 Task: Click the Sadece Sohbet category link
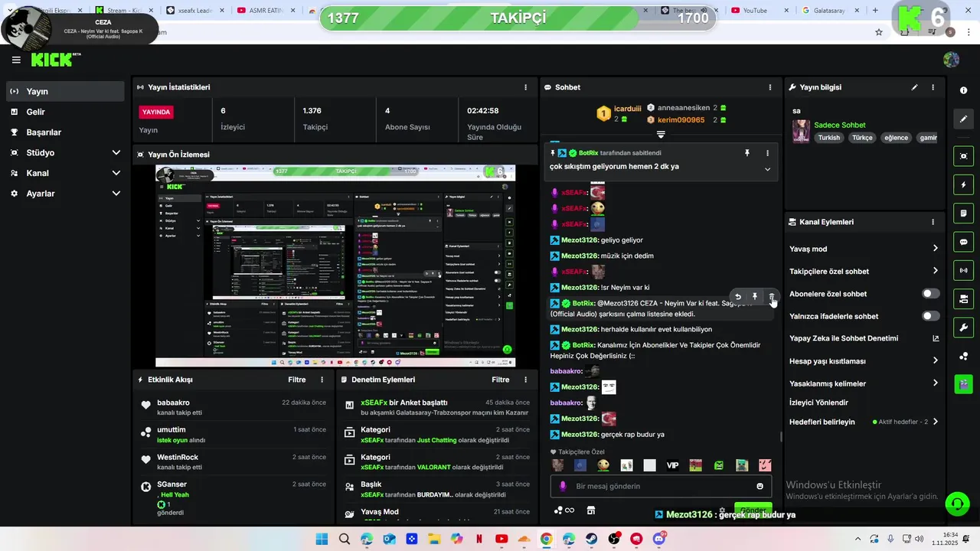pos(839,125)
